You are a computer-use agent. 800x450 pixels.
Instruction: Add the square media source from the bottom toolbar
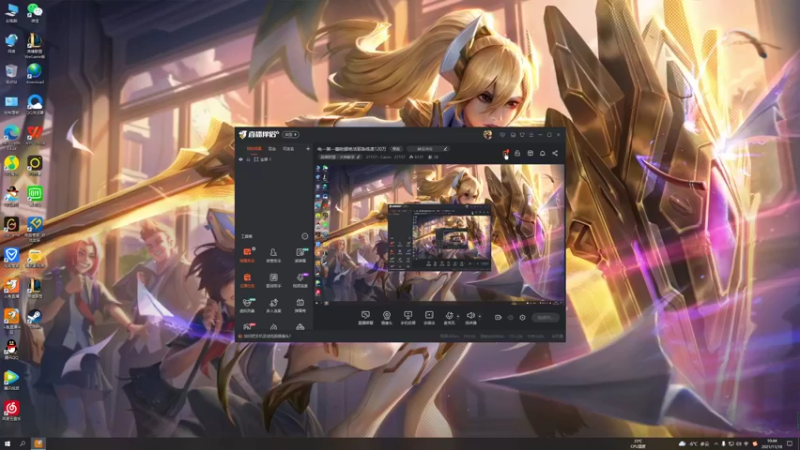pos(429,317)
